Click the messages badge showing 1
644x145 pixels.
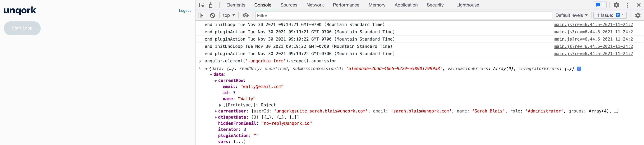click(600, 5)
